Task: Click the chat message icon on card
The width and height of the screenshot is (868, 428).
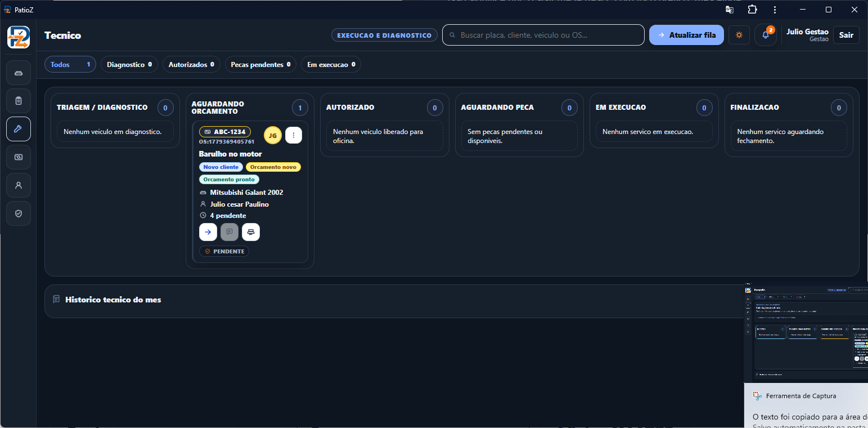Action: pyautogui.click(x=230, y=232)
